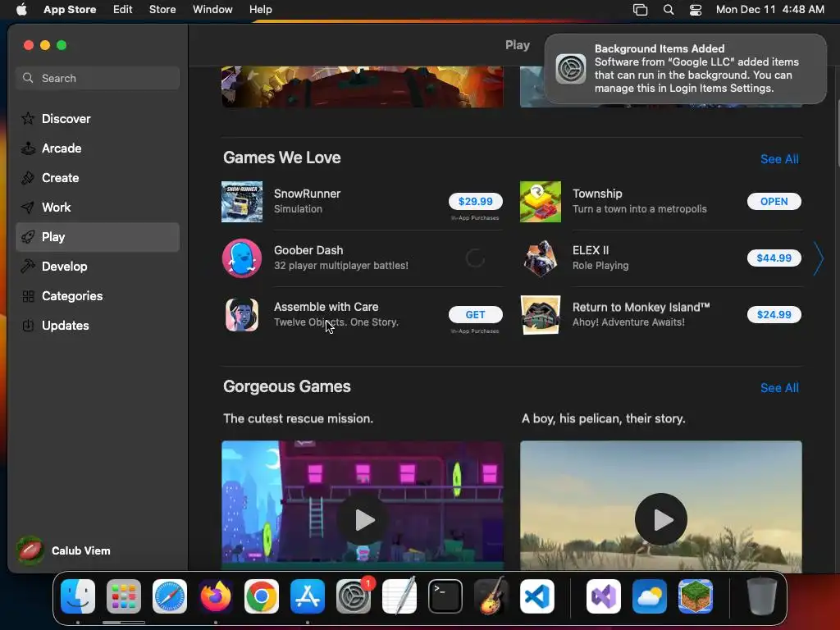
Task: Play the cutest rescue mission video
Action: coord(363,519)
